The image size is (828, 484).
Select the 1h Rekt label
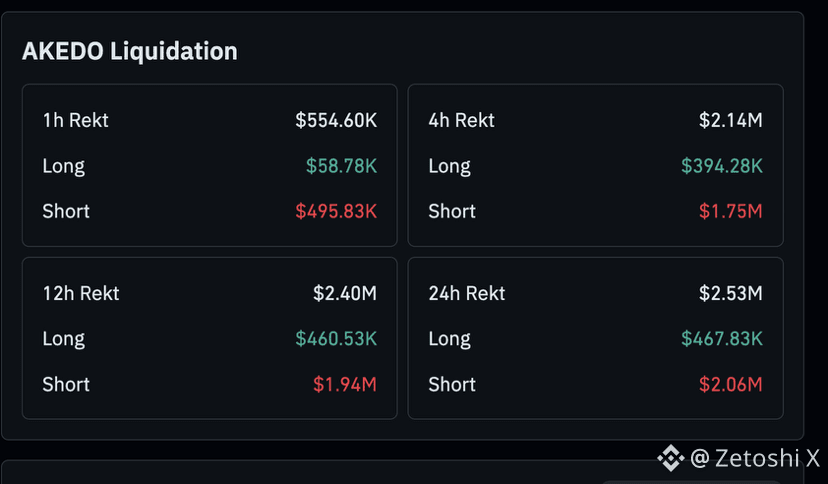[x=76, y=120]
